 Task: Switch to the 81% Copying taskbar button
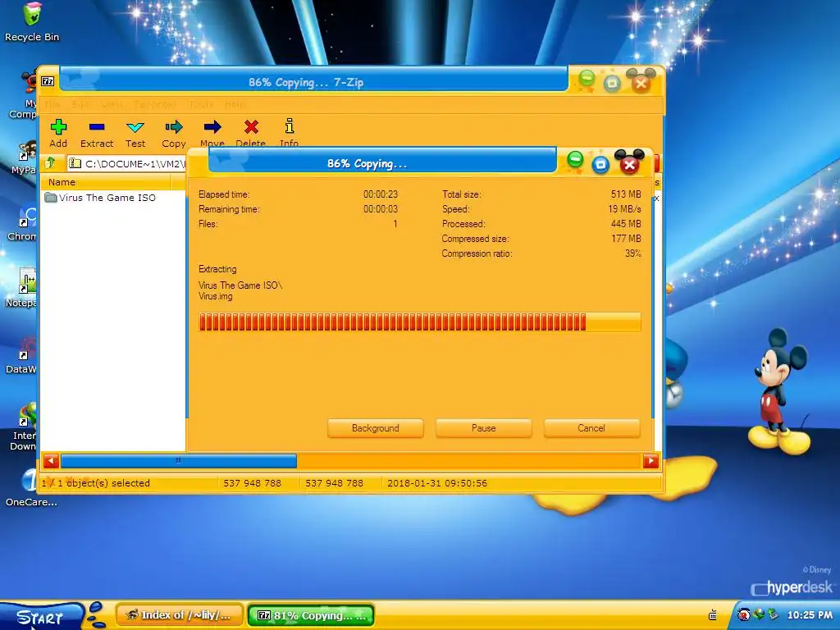(x=311, y=615)
